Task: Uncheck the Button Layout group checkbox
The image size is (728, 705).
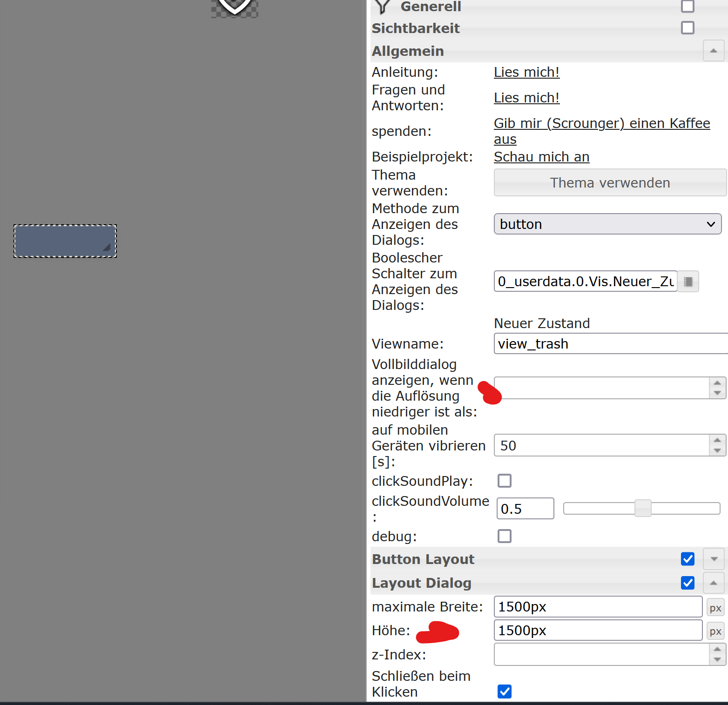Action: tap(688, 559)
